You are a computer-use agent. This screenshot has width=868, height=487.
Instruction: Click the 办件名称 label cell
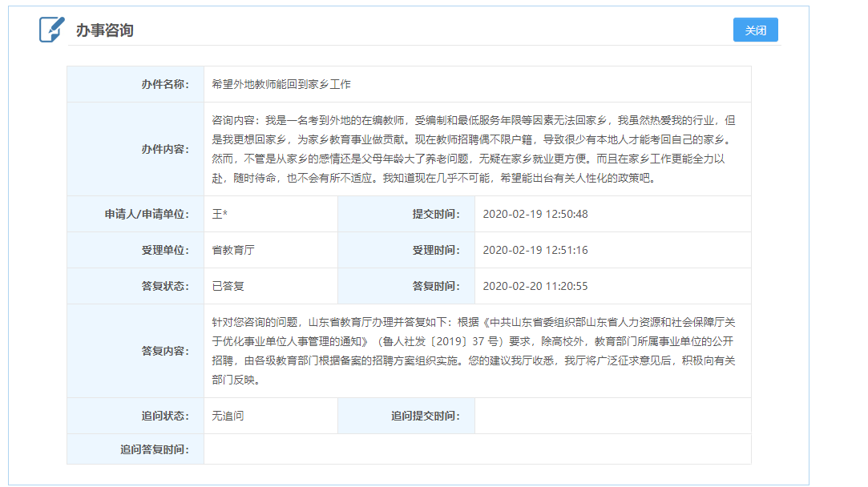coord(135,84)
